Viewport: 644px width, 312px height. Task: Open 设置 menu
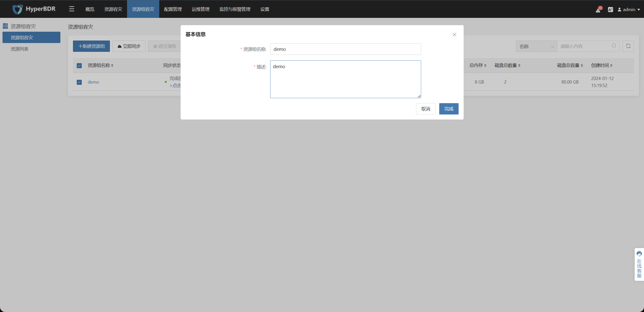tap(265, 9)
